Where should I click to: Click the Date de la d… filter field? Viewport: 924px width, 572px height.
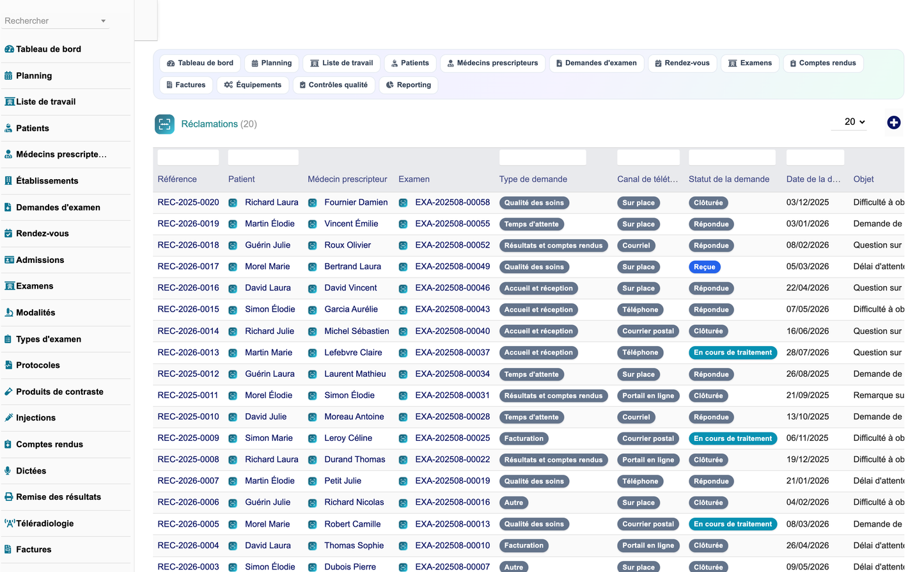815,157
